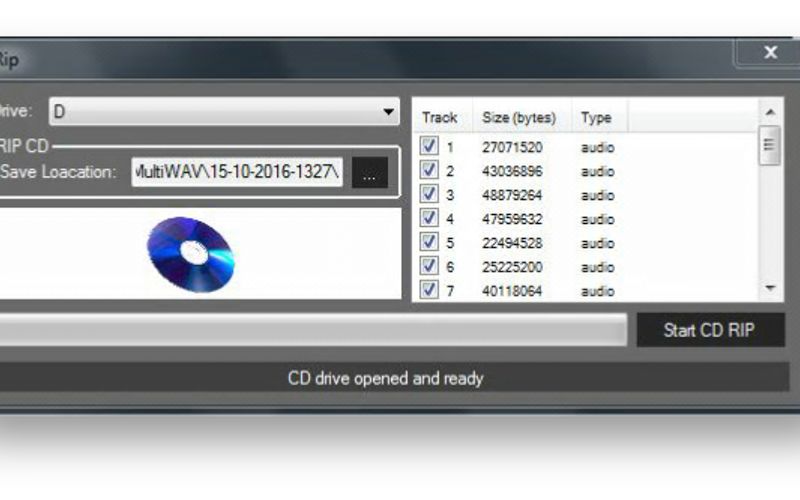Viewport: 800px width, 500px height.
Task: Click the rip progress bar
Action: pyautogui.click(x=313, y=330)
